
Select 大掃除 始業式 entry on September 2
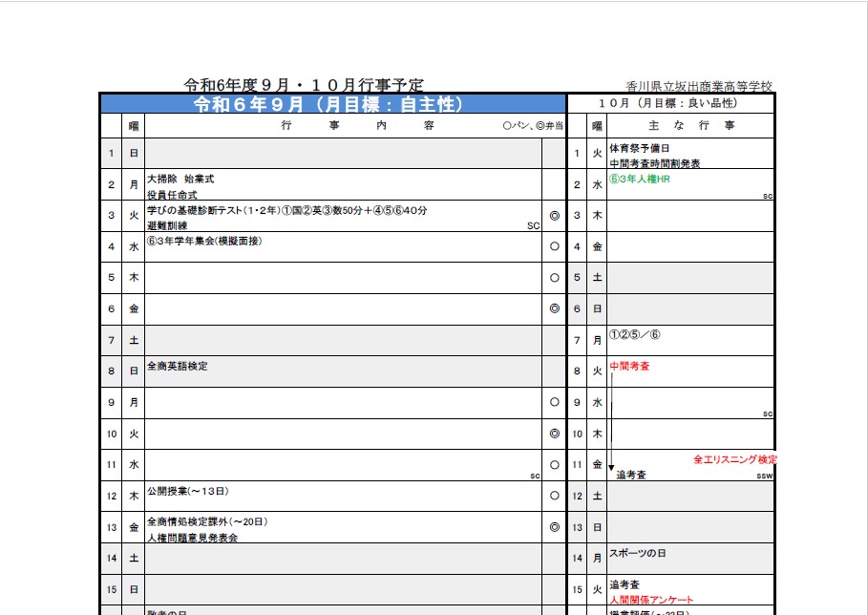coord(180,179)
